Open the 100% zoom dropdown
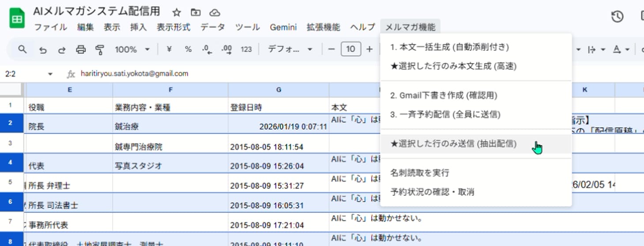Screen dimensions: 644x246 (x=132, y=49)
